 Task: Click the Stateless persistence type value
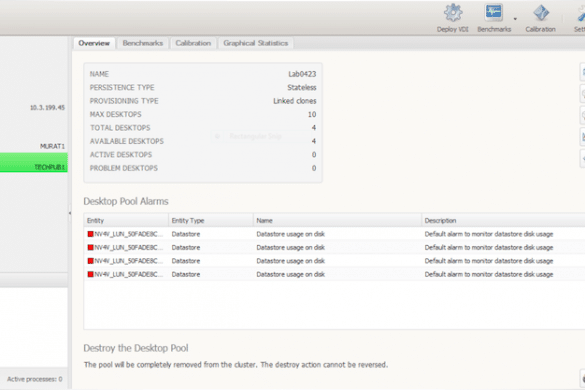point(302,87)
